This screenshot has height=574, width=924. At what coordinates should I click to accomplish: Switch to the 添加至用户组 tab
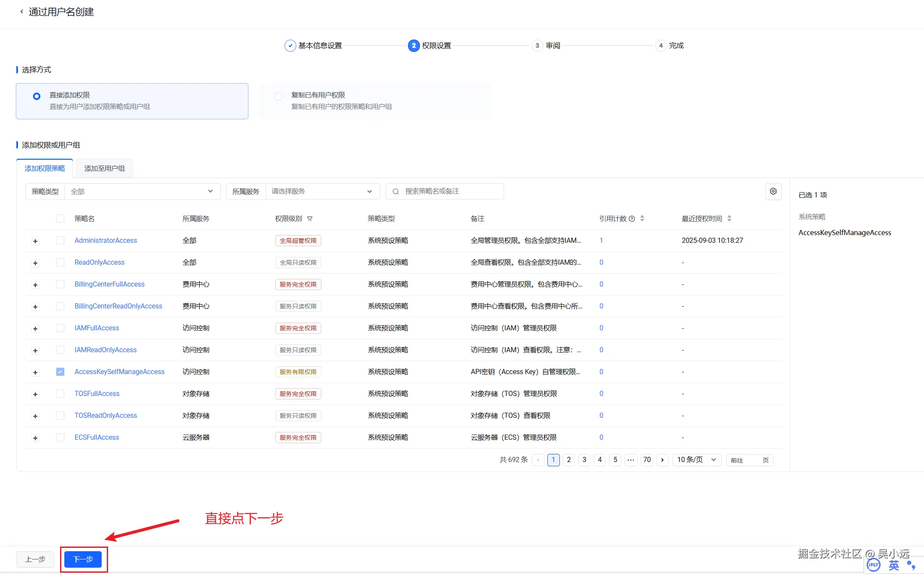(104, 169)
